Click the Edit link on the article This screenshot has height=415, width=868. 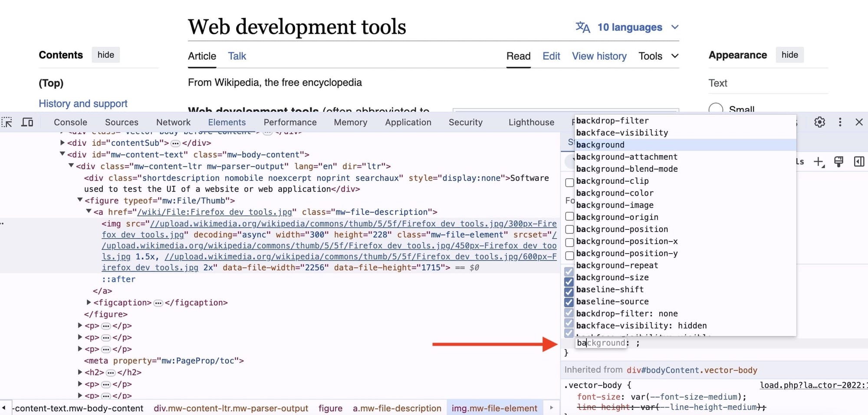tap(551, 56)
